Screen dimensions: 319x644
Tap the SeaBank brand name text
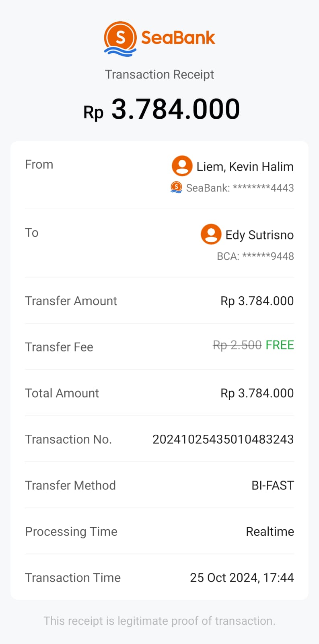(x=178, y=38)
